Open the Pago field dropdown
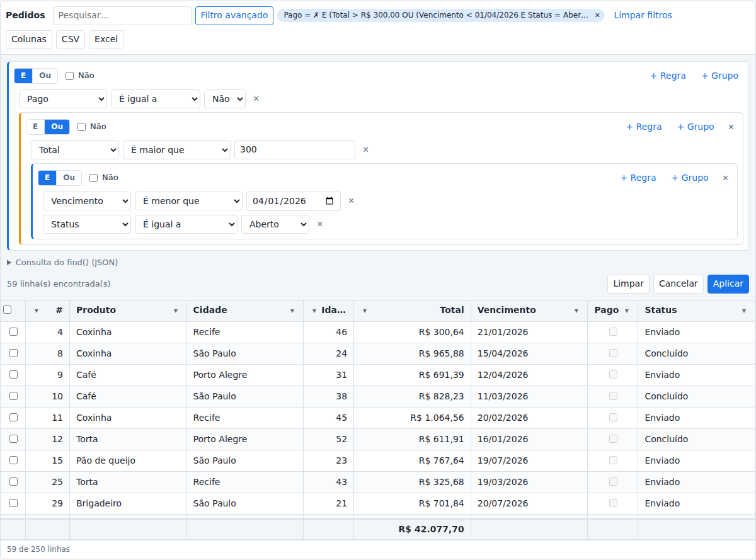 [x=63, y=99]
